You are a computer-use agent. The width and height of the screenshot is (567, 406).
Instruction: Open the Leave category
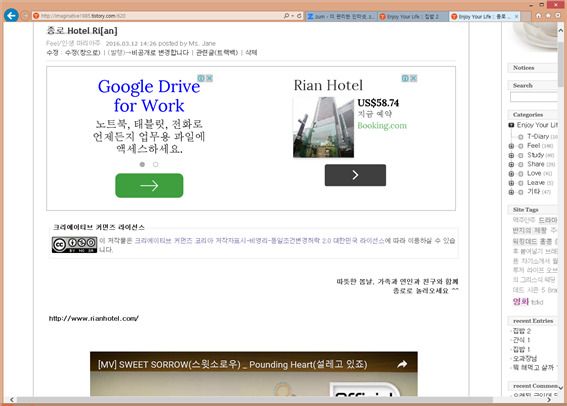pyautogui.click(x=536, y=183)
